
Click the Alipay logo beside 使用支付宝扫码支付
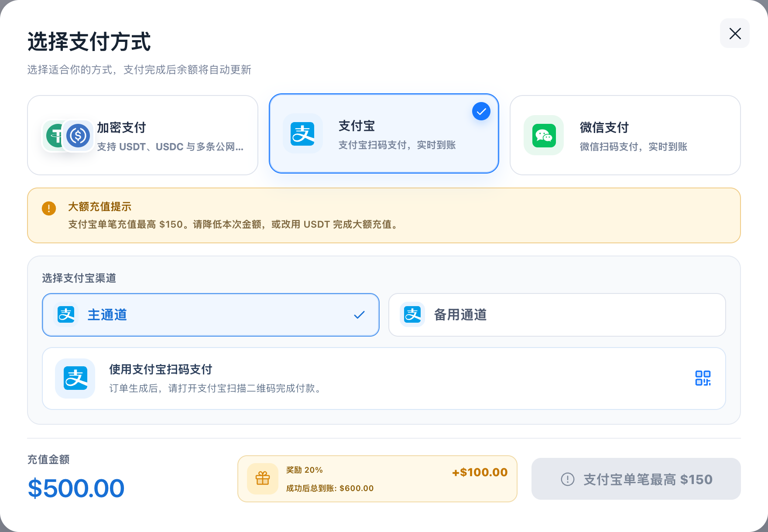(x=75, y=379)
